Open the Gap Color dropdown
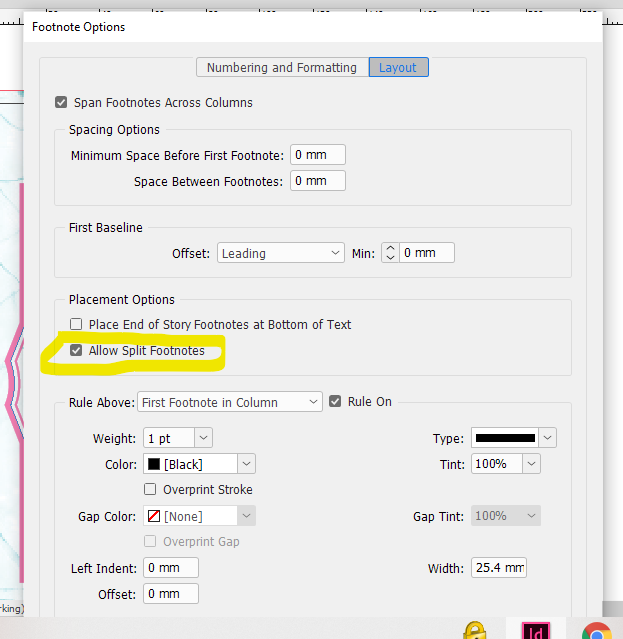623x639 pixels. tap(247, 516)
